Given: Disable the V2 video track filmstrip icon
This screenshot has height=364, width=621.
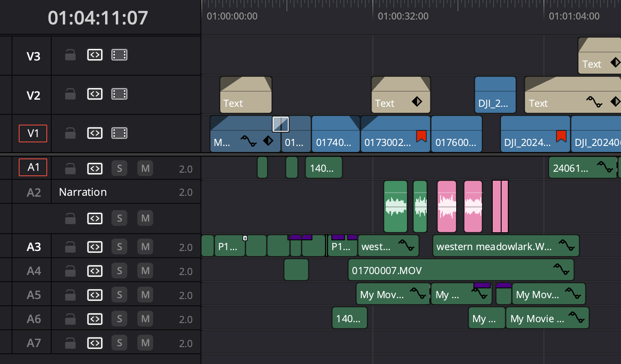Looking at the screenshot, I should pyautogui.click(x=119, y=94).
